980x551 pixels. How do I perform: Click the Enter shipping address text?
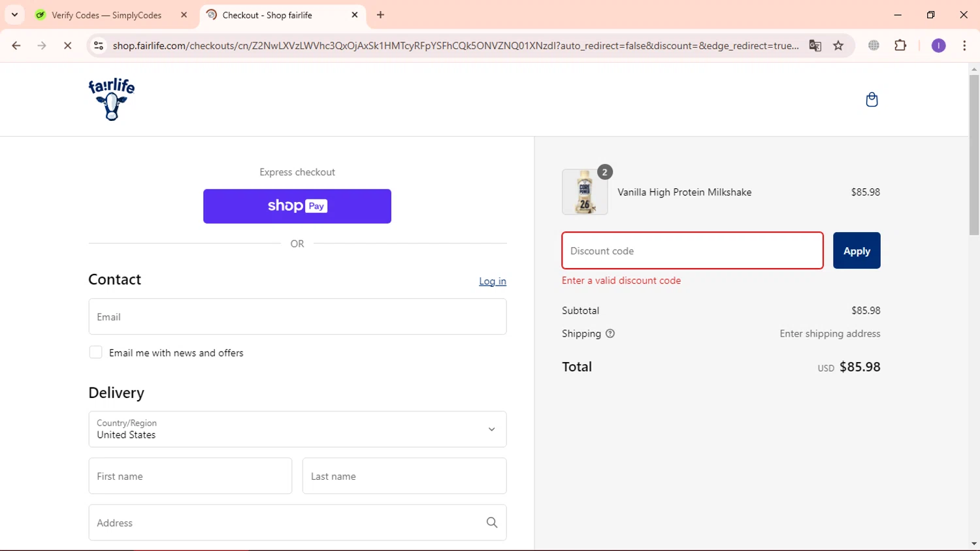pos(830,333)
